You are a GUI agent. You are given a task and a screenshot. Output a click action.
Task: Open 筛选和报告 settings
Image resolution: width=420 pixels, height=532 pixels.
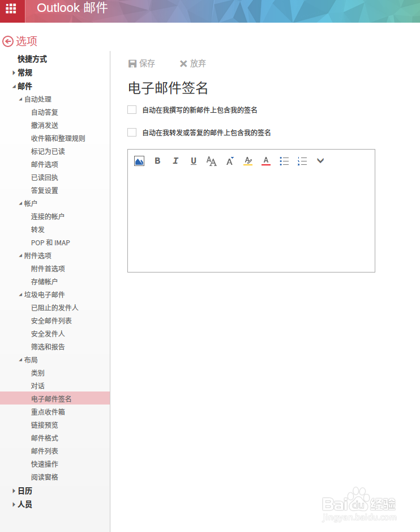(x=48, y=347)
